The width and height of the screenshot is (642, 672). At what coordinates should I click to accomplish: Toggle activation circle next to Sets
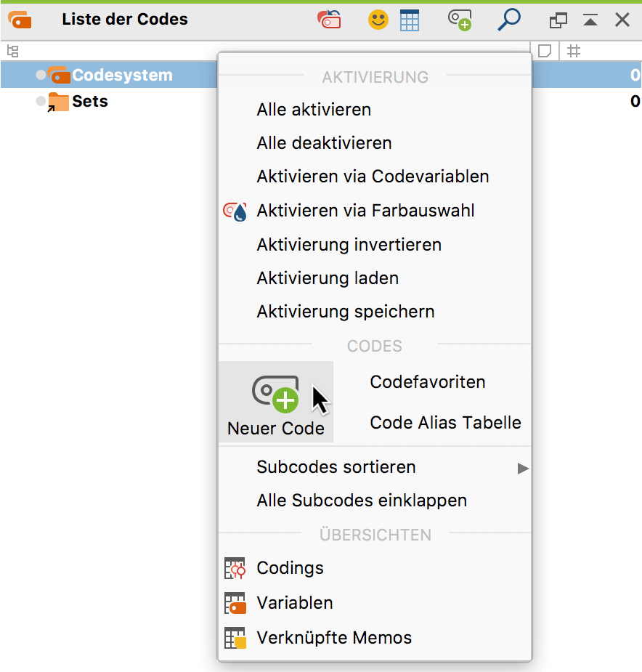[41, 101]
